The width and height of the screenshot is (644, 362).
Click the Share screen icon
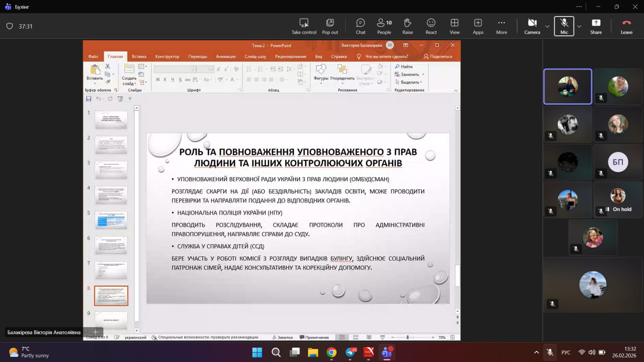596,26
